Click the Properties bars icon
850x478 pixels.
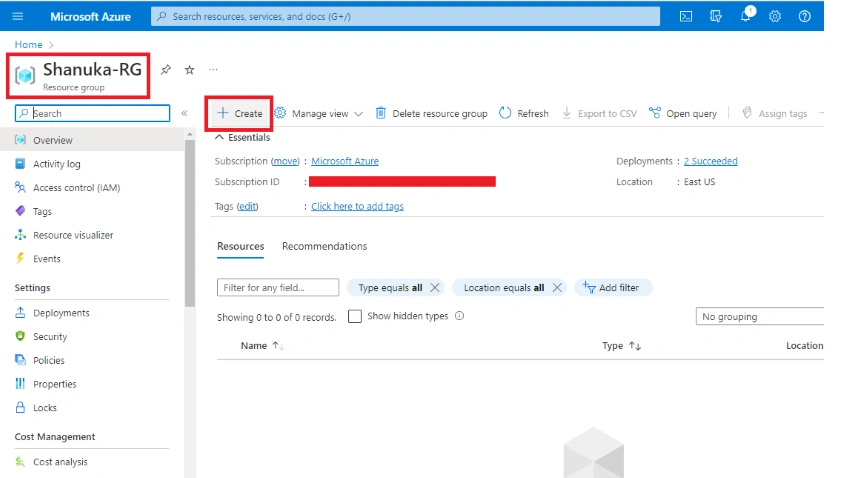click(20, 384)
